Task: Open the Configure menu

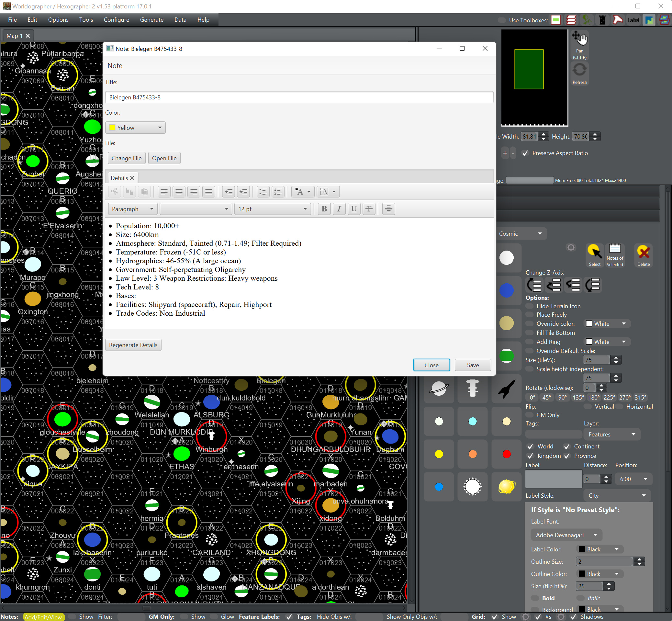Action: (x=116, y=19)
